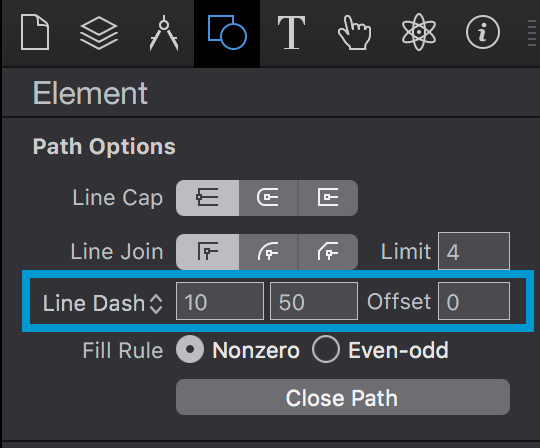Click the dash Offset field

pos(474,301)
